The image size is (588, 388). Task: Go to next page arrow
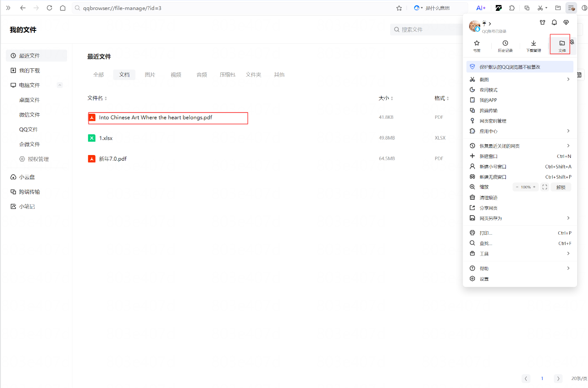coord(558,378)
